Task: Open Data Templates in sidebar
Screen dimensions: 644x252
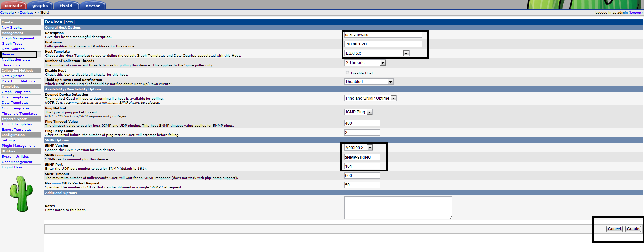Action: pyautogui.click(x=15, y=103)
